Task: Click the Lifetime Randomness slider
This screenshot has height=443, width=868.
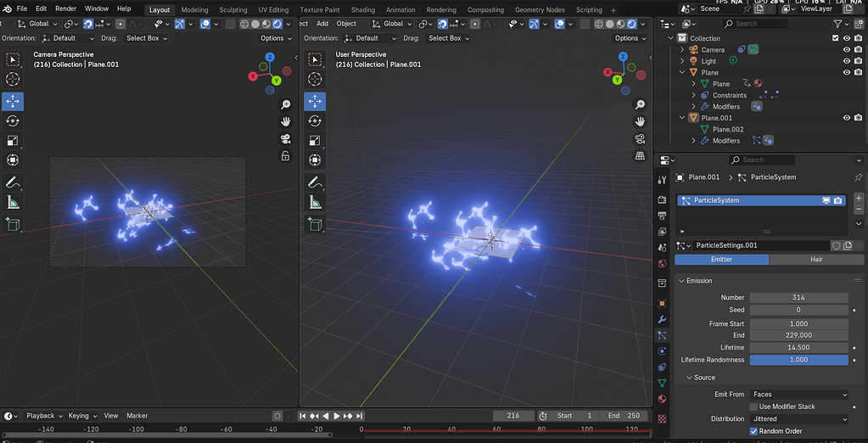Action: [x=798, y=360]
